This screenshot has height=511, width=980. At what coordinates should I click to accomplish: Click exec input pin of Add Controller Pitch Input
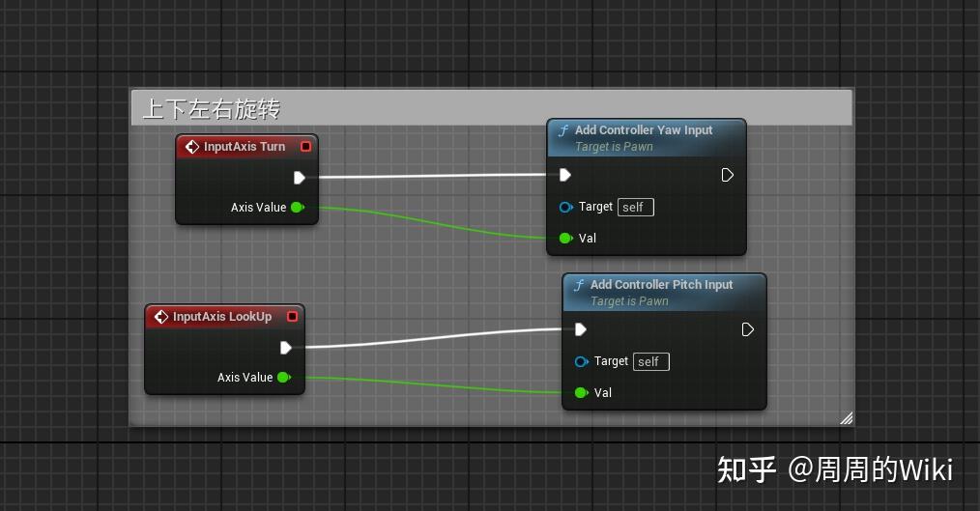[581, 329]
